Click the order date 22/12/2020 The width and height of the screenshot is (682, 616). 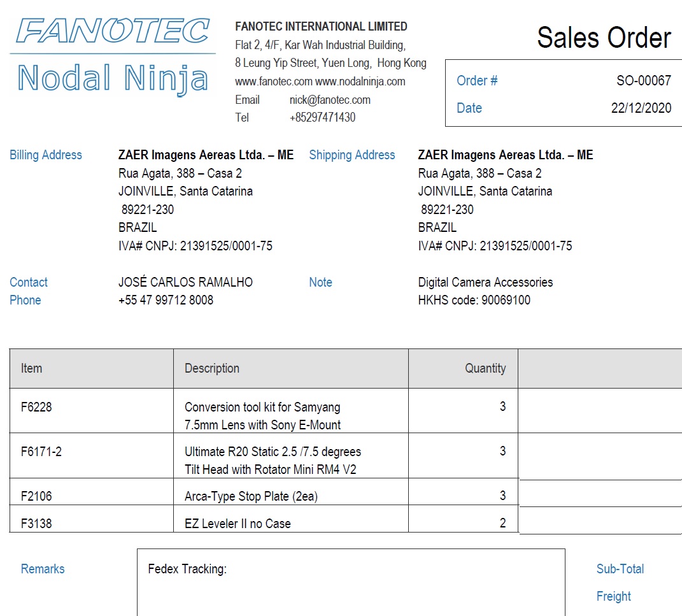click(641, 108)
